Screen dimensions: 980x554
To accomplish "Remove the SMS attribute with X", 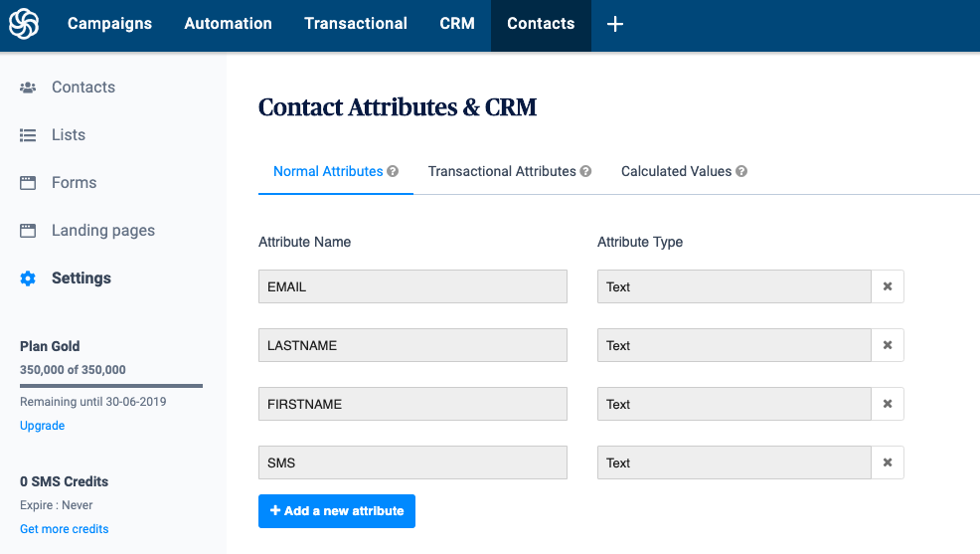I will [x=888, y=462].
